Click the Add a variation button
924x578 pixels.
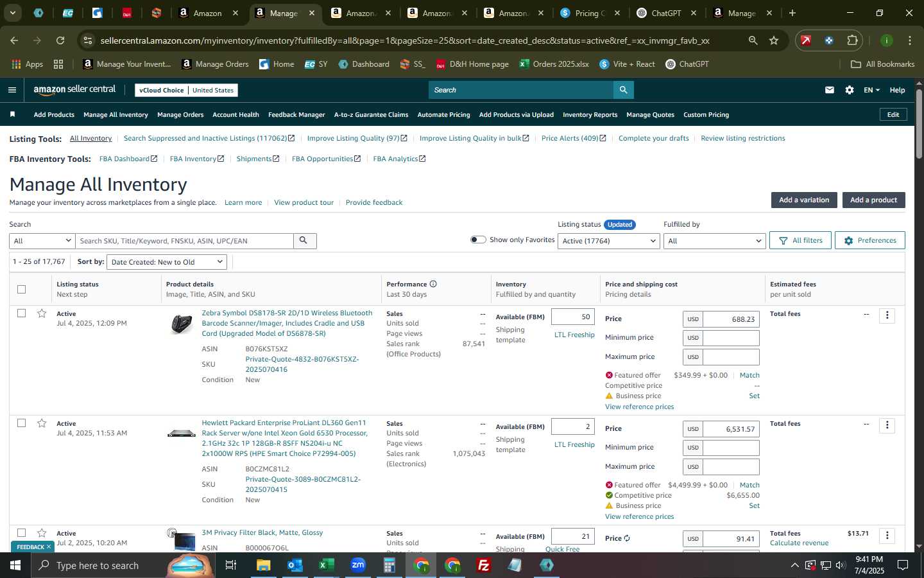click(804, 200)
